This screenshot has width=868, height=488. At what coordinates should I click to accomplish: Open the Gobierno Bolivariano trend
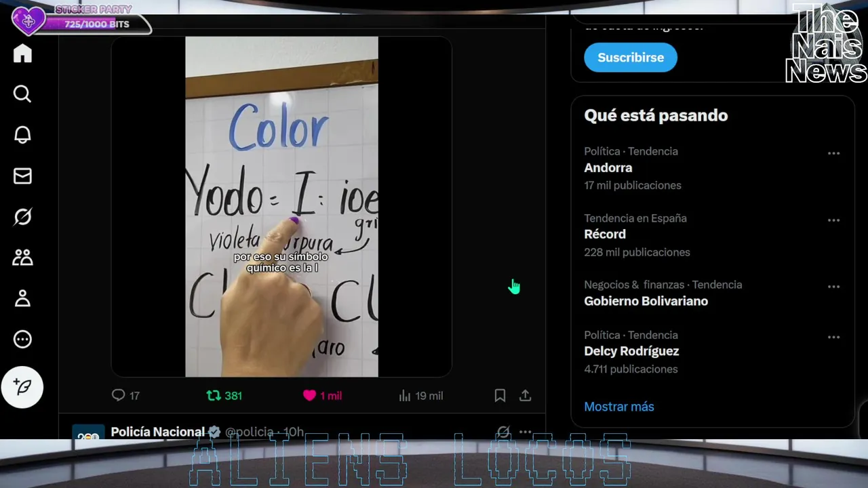click(x=646, y=301)
